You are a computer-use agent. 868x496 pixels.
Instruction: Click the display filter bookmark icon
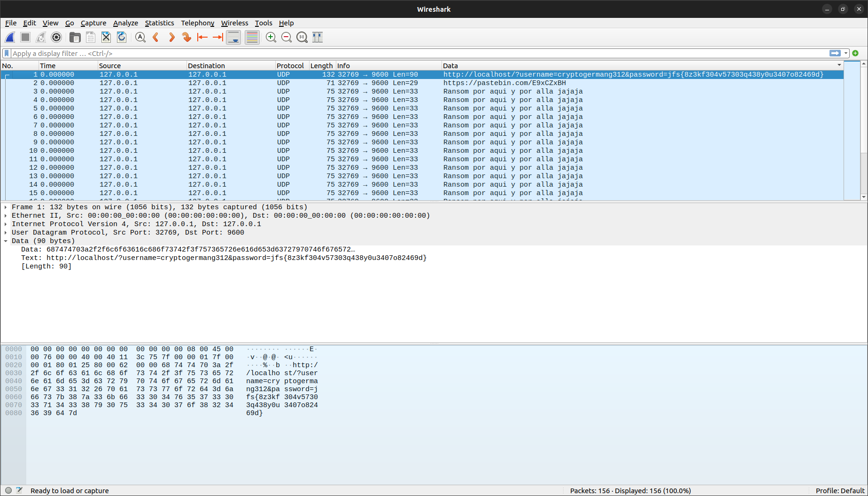click(7, 53)
